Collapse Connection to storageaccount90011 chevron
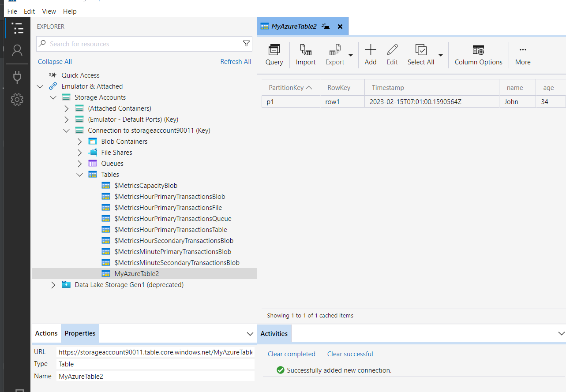 pyautogui.click(x=67, y=131)
